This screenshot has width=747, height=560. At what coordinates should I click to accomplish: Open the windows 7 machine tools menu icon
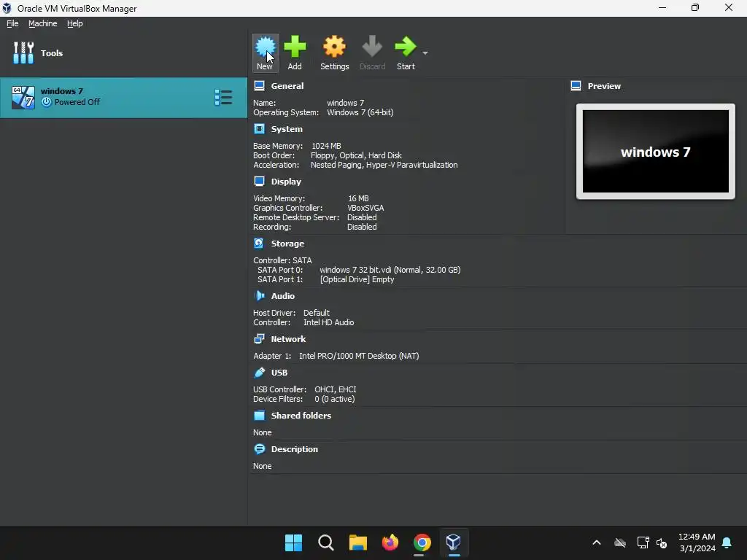pos(223,97)
